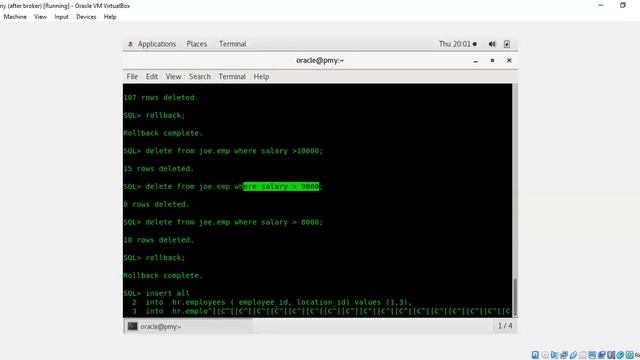
Task: Click the highlighted 'ere salary > 9000' selection
Action: click(x=281, y=187)
